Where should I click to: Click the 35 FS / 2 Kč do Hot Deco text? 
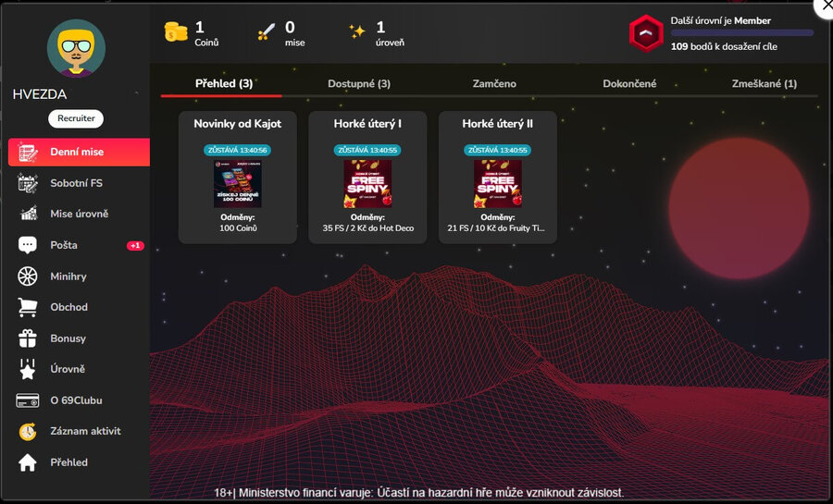368,228
